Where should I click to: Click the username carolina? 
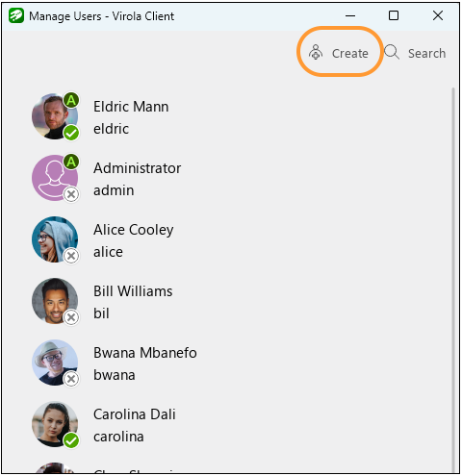(x=118, y=437)
